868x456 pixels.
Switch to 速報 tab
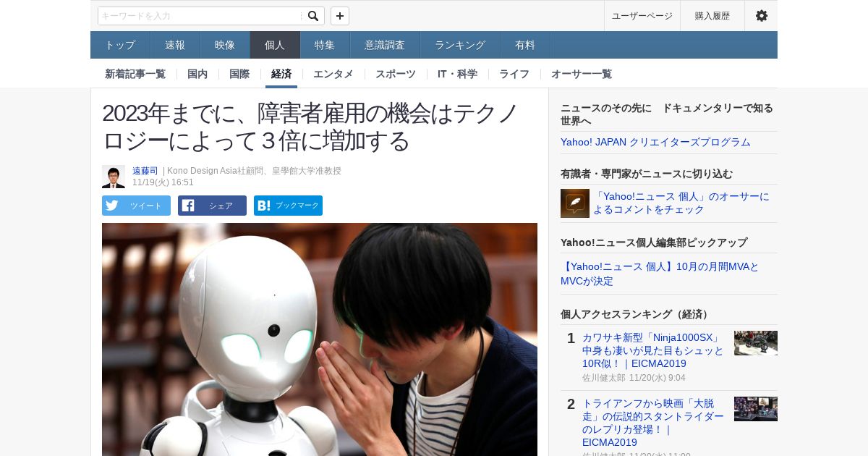pyautogui.click(x=175, y=45)
